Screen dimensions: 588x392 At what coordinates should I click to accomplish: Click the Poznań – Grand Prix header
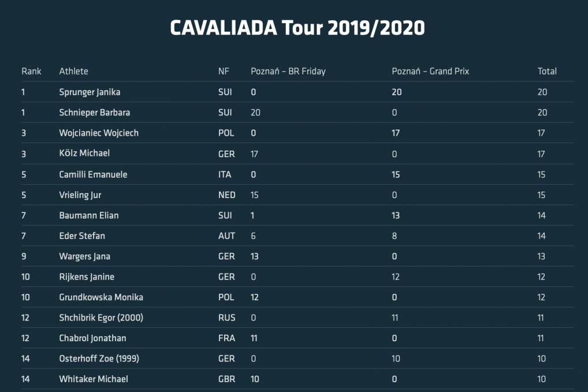[x=430, y=71]
